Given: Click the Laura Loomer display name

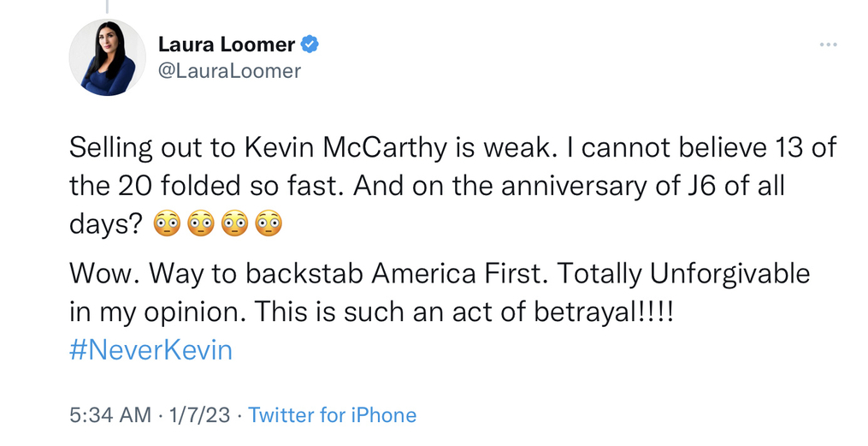Looking at the screenshot, I should (x=226, y=45).
